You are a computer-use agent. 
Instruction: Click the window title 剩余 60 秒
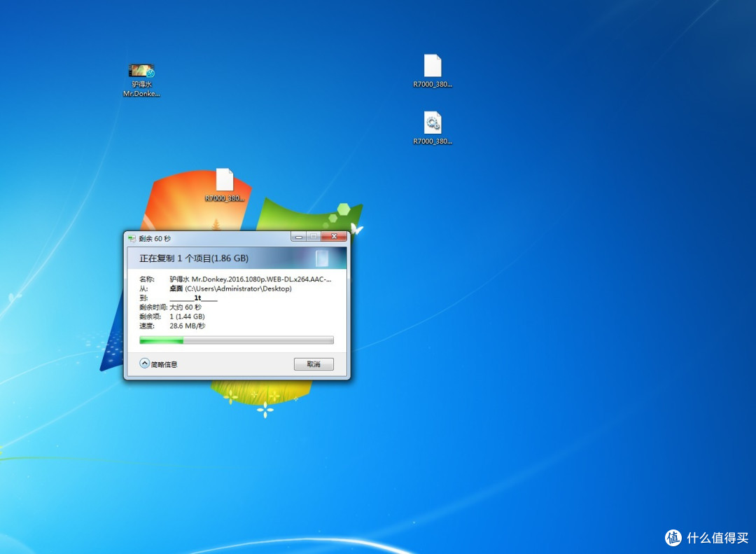[155, 238]
